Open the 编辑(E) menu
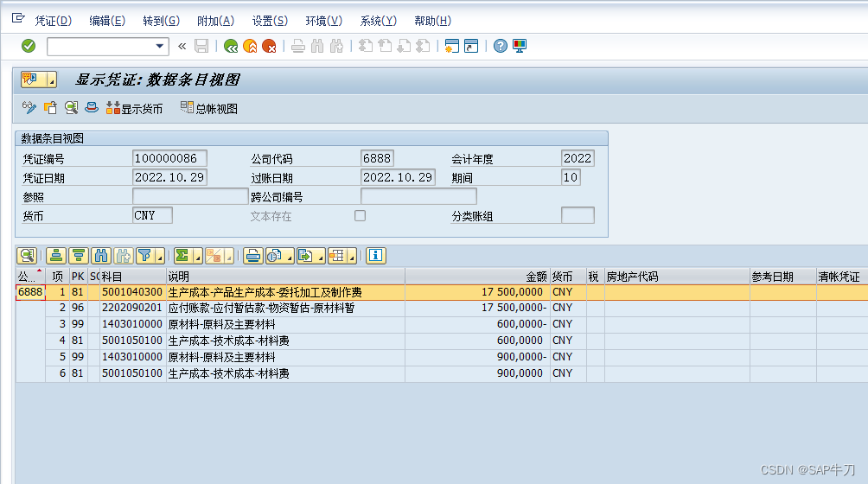Viewport: 868px width, 484px height. 107,21
